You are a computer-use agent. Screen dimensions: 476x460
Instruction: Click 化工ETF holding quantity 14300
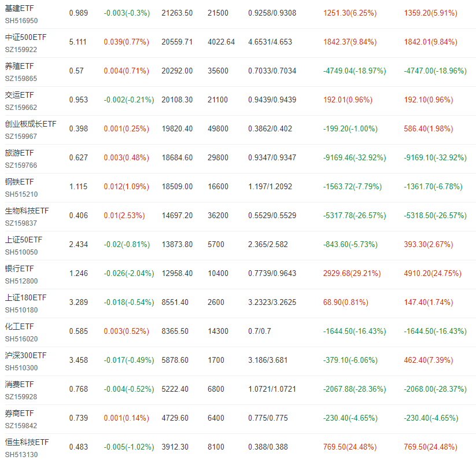pyautogui.click(x=218, y=331)
